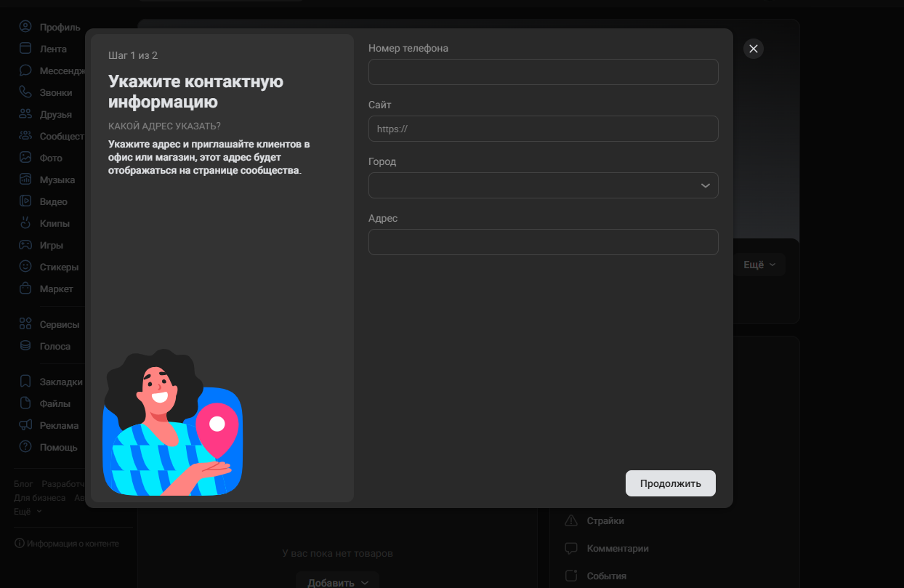Screen dimensions: 904x588
Task: Select the События menu item
Action: pos(606,576)
